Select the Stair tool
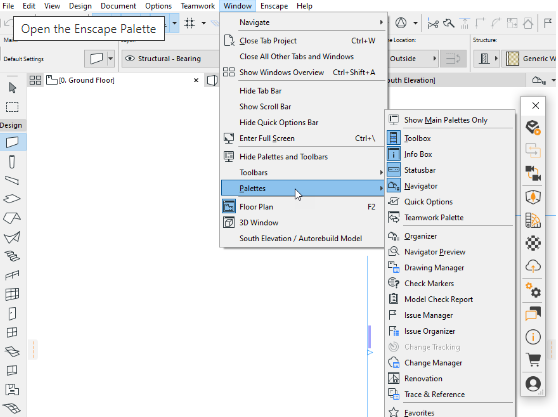This screenshot has width=558, height=417. [12, 256]
